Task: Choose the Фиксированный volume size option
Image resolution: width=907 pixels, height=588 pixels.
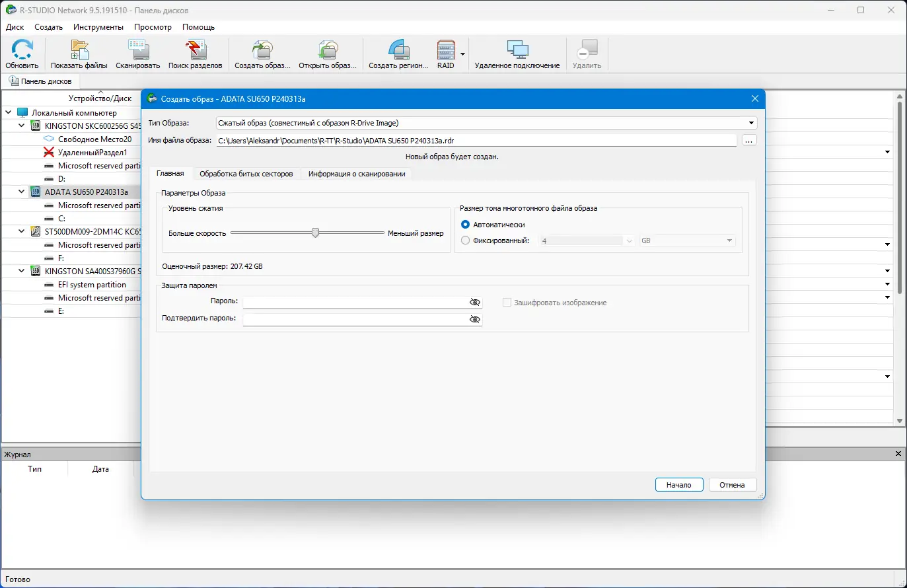Action: tap(464, 240)
